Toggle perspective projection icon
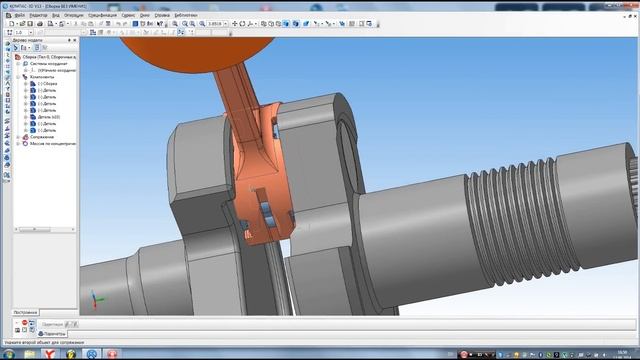 306,24
